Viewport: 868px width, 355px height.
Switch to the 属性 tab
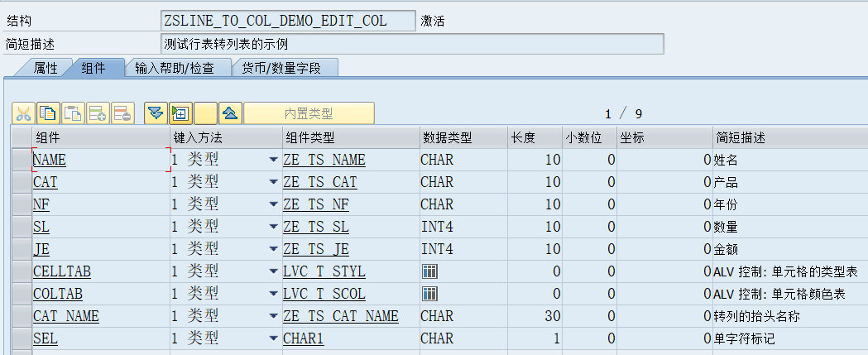point(45,68)
